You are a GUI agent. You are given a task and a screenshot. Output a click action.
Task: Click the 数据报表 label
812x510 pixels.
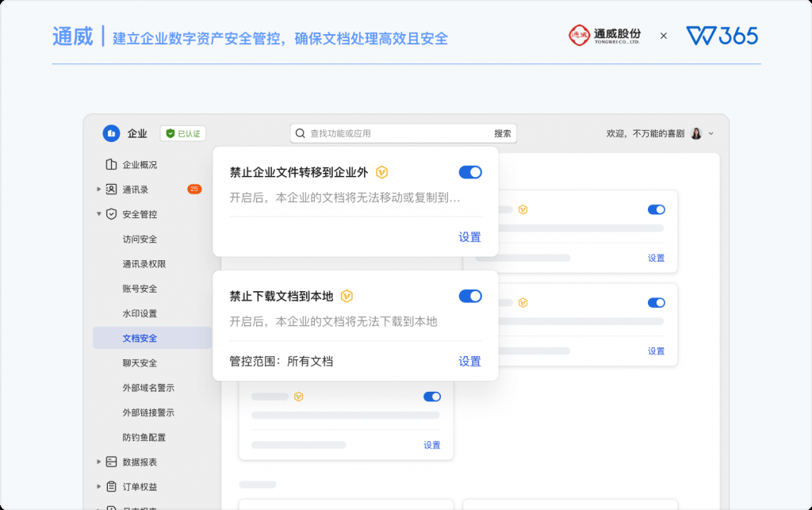[x=140, y=462]
